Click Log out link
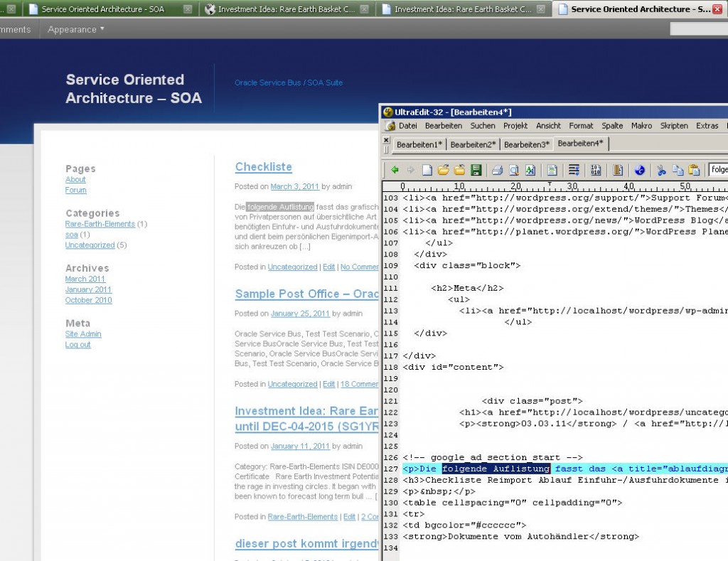Image resolution: width=728 pixels, height=561 pixels. (77, 345)
